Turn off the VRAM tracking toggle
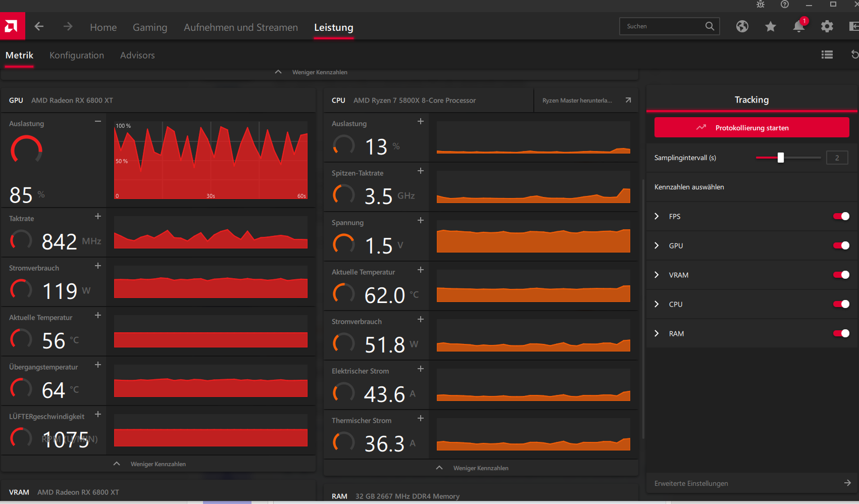Viewport: 859px width, 504px height. (x=841, y=275)
